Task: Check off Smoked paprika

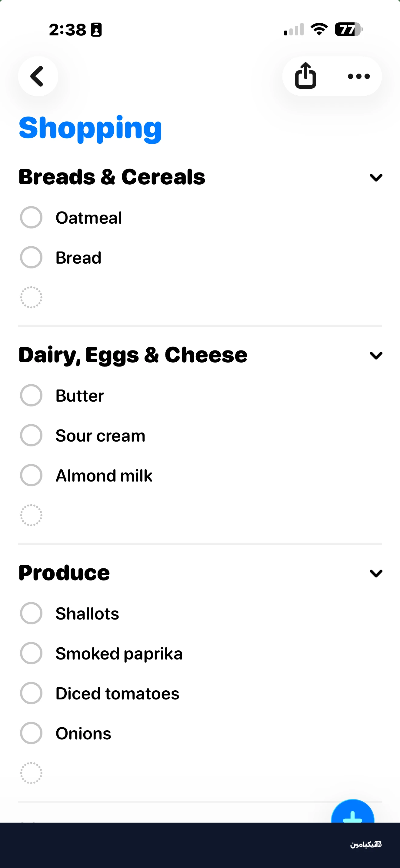Action: pos(31,653)
